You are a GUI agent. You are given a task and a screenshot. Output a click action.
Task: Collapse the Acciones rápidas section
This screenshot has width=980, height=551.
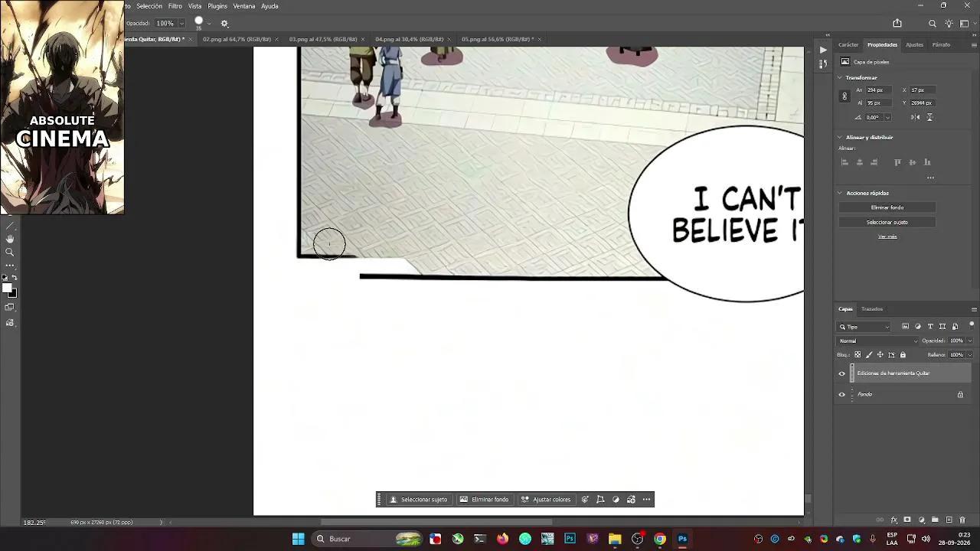pyautogui.click(x=840, y=194)
